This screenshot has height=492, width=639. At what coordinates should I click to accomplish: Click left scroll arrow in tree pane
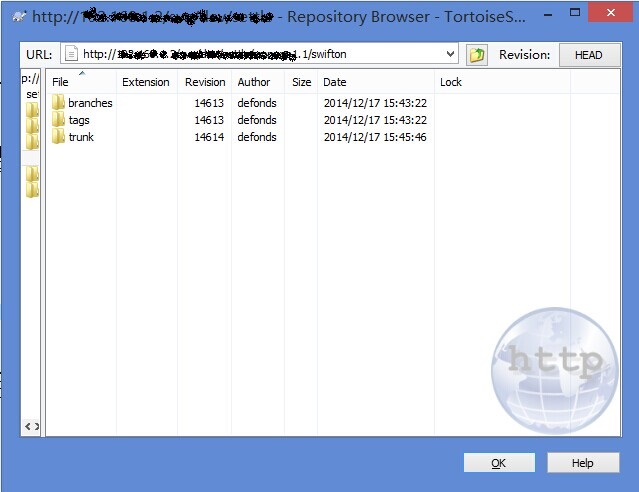pyautogui.click(x=27, y=426)
